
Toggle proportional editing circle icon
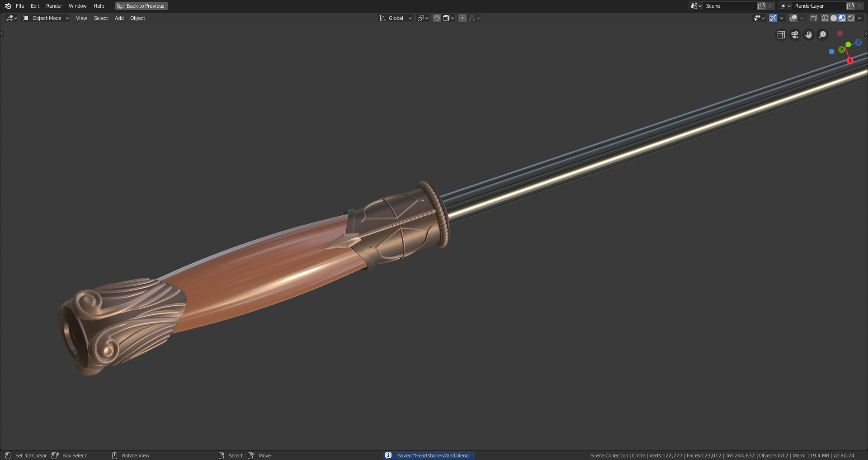coord(462,18)
